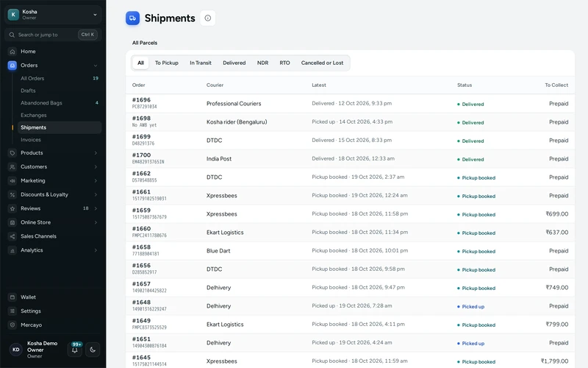
Task: Open Invoices in sidebar
Action: tap(60, 140)
